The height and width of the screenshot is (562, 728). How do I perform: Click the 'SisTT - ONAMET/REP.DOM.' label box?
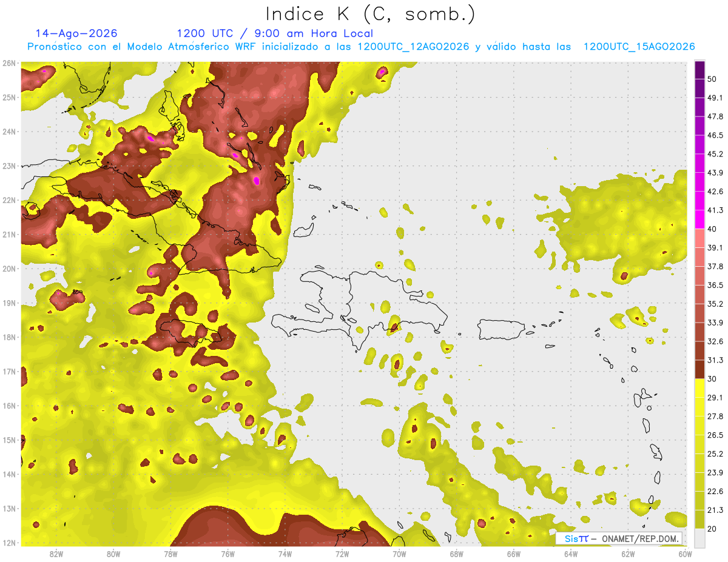[619, 538]
